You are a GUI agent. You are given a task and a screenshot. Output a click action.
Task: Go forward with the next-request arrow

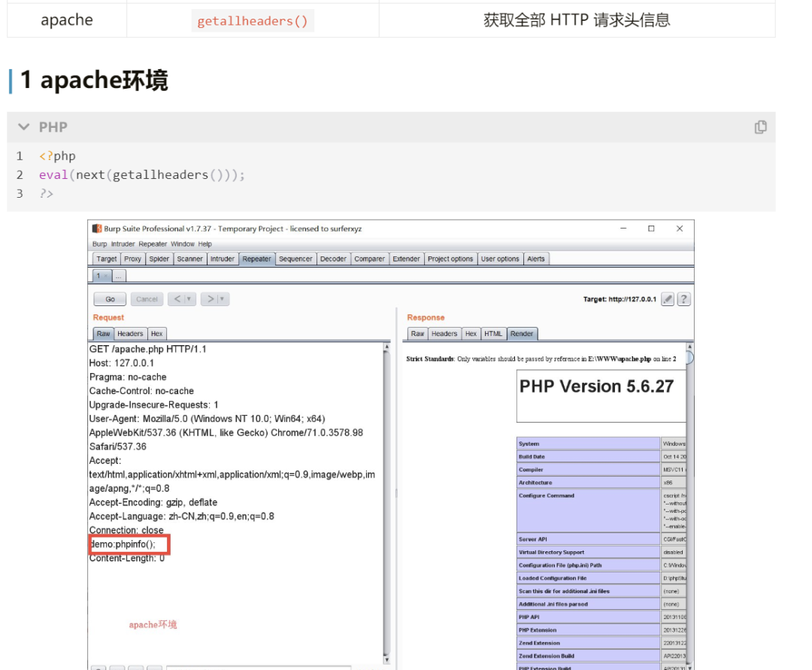(211, 299)
